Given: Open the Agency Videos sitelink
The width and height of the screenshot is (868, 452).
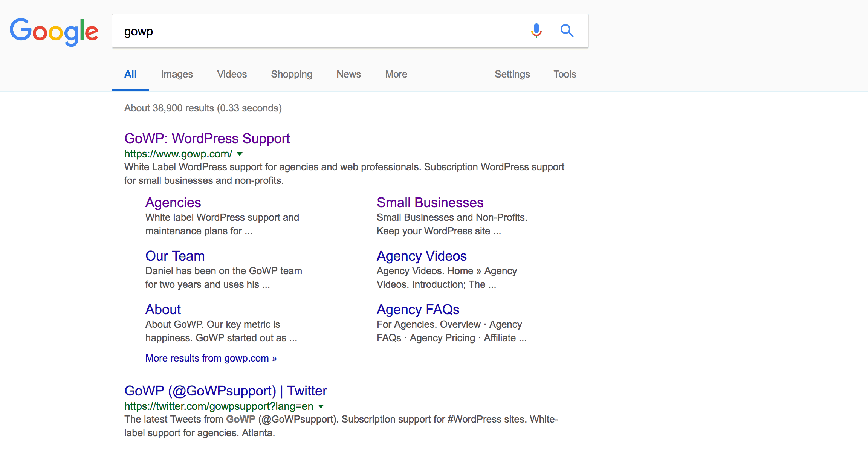Looking at the screenshot, I should pos(422,256).
